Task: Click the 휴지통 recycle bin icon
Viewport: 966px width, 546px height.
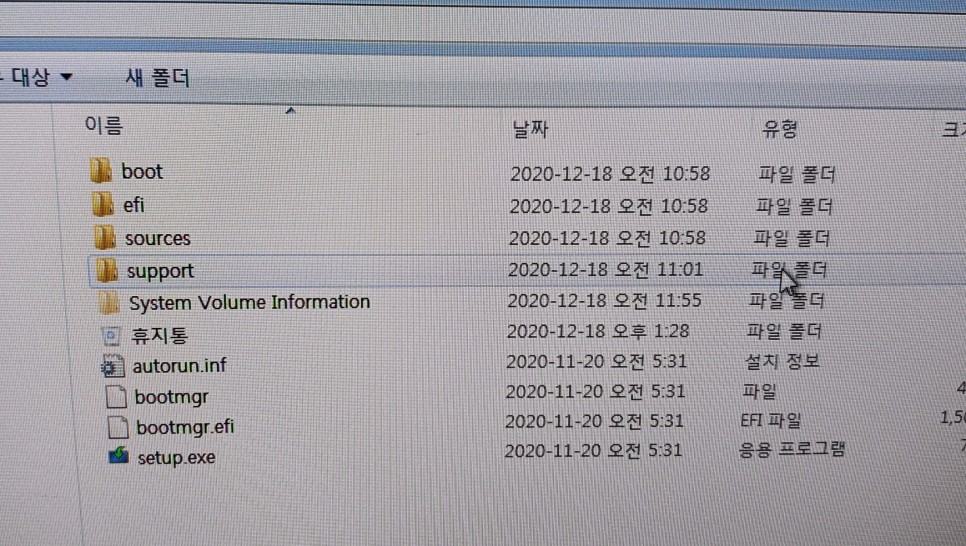Action: tap(111, 335)
